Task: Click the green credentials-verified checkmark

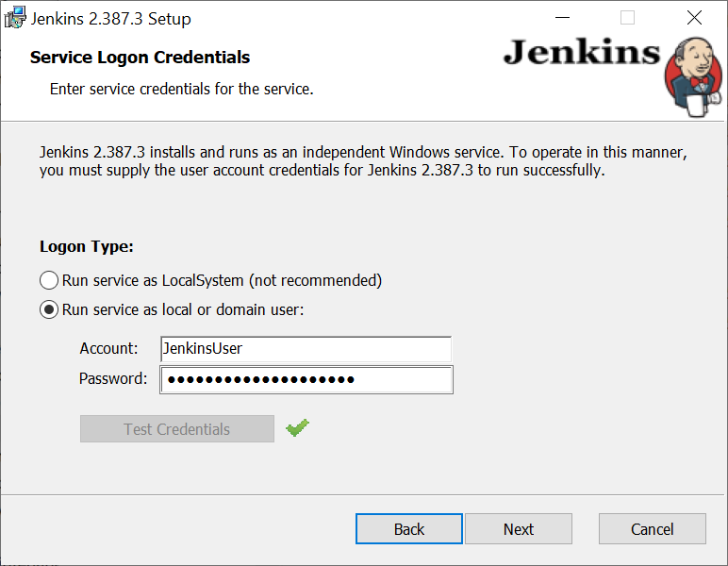Action: coord(298,427)
